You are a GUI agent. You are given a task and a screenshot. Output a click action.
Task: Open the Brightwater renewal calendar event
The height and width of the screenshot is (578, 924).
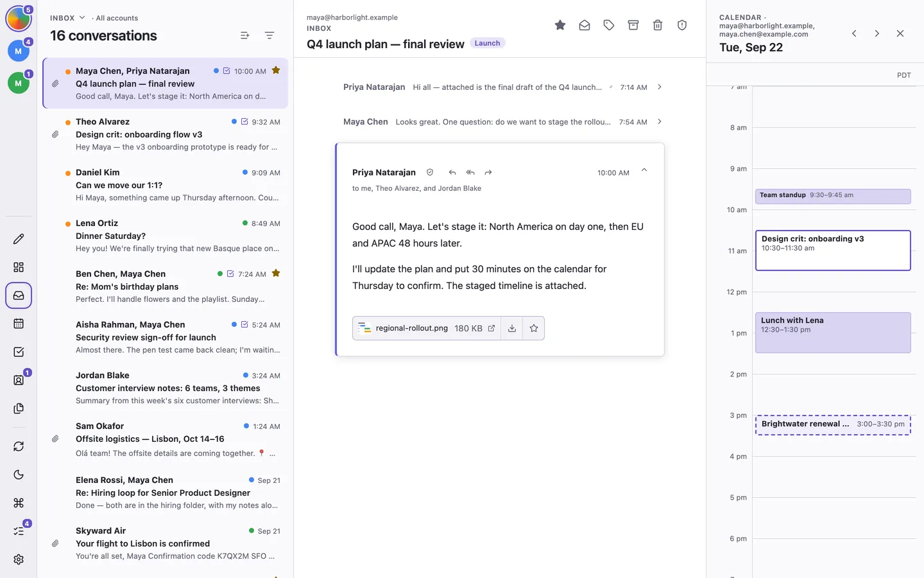(833, 425)
